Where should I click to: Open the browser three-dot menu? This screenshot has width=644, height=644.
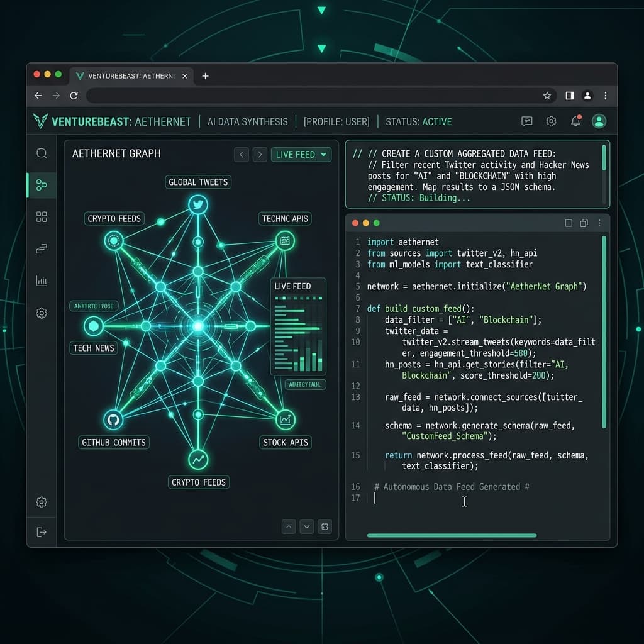coord(606,96)
